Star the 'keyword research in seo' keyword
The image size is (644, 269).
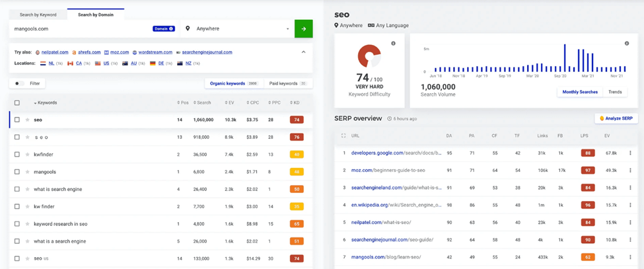[x=28, y=224]
